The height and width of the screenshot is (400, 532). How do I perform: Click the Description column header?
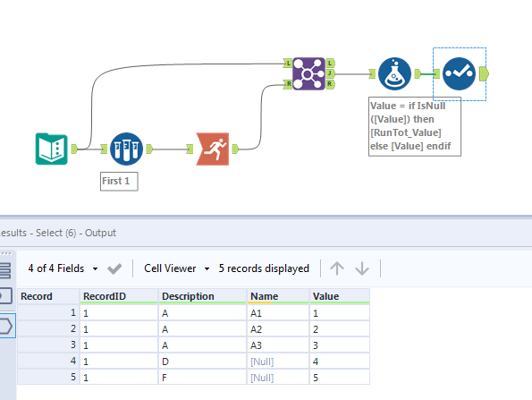pos(202,296)
